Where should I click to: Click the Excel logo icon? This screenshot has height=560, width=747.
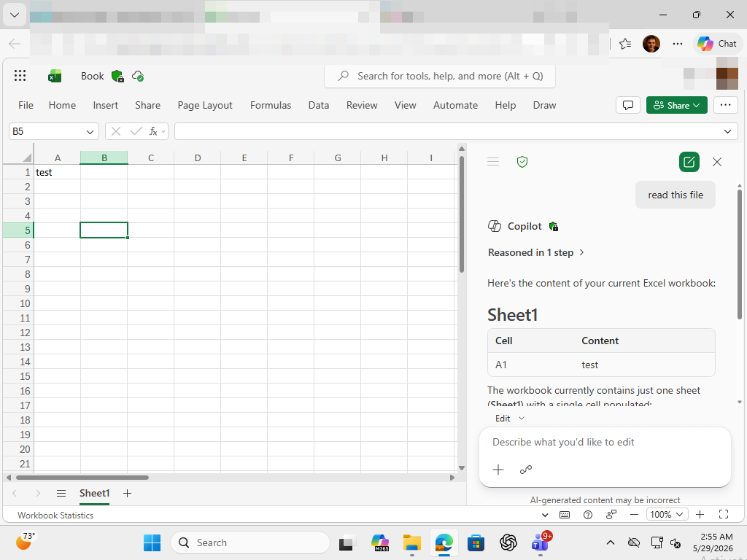55,76
